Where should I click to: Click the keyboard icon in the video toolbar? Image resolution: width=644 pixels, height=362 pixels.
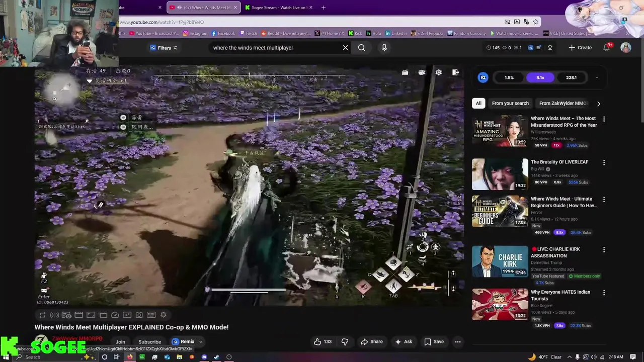[x=151, y=315]
